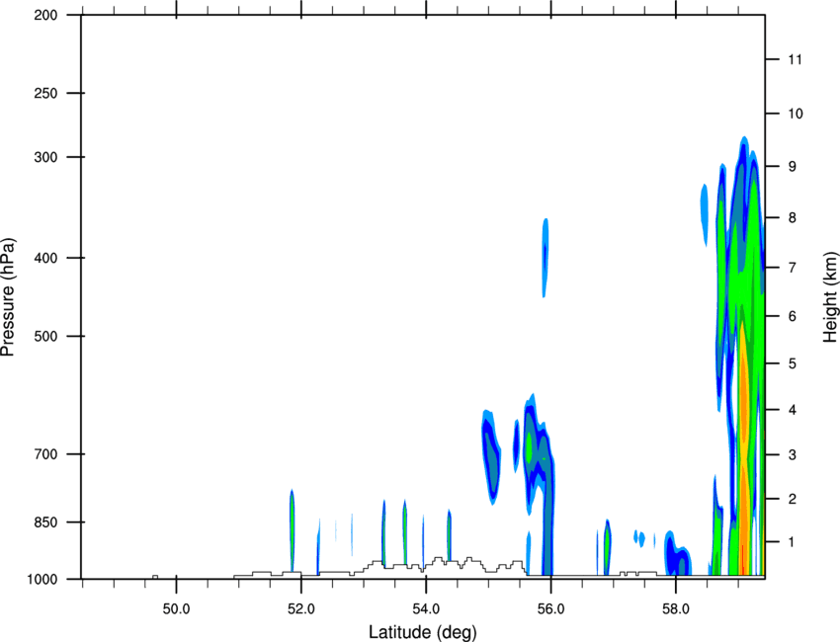The width and height of the screenshot is (840, 642).
Task: Select the 400 pressure tick label
Action: (x=45, y=258)
